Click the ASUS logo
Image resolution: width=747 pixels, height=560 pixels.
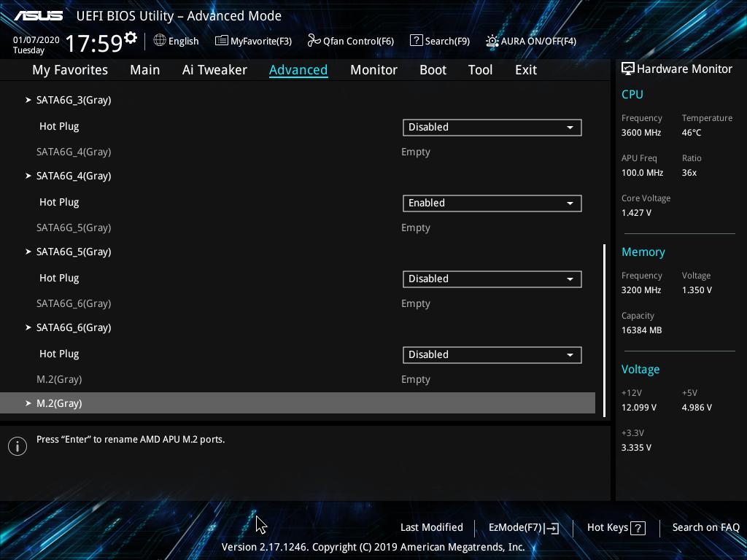pos(38,16)
